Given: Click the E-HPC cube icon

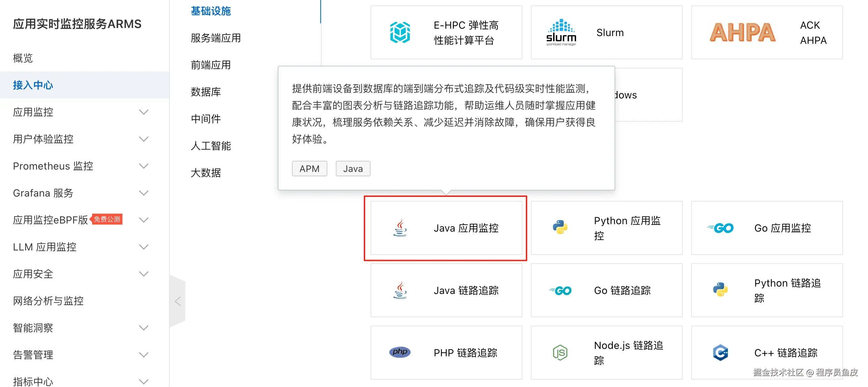Looking at the screenshot, I should [x=400, y=32].
